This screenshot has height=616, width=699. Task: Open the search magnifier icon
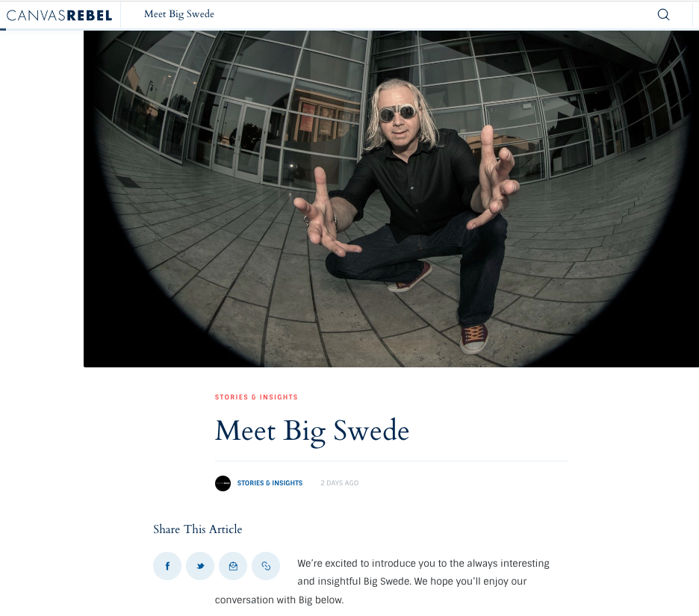click(663, 15)
